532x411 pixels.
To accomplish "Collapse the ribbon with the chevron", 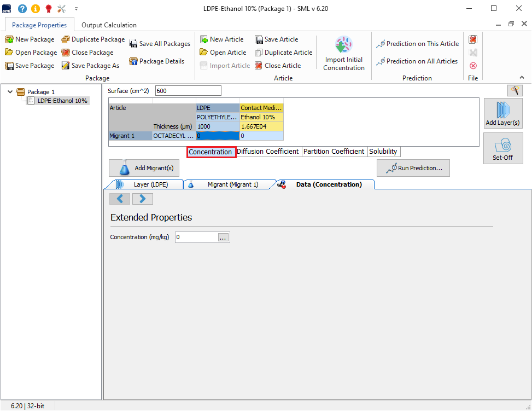I will point(521,78).
